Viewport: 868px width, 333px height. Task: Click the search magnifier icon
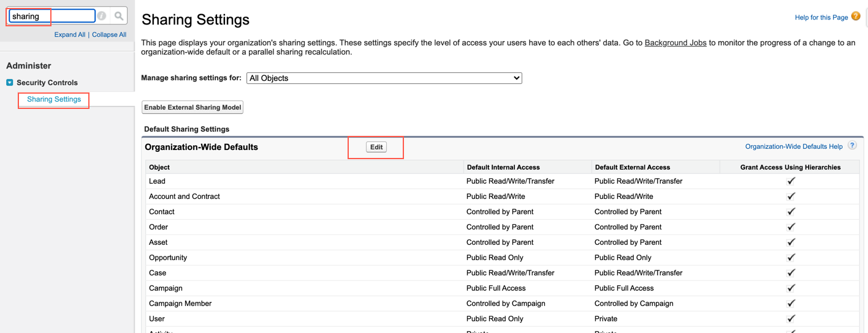(x=119, y=16)
